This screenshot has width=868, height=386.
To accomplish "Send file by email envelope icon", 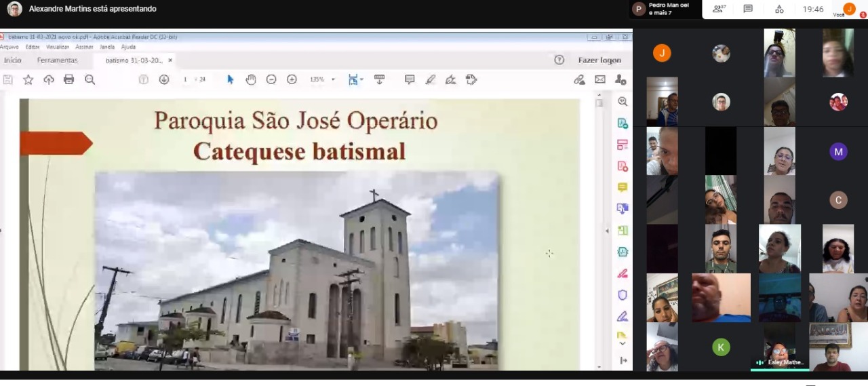I will [600, 79].
